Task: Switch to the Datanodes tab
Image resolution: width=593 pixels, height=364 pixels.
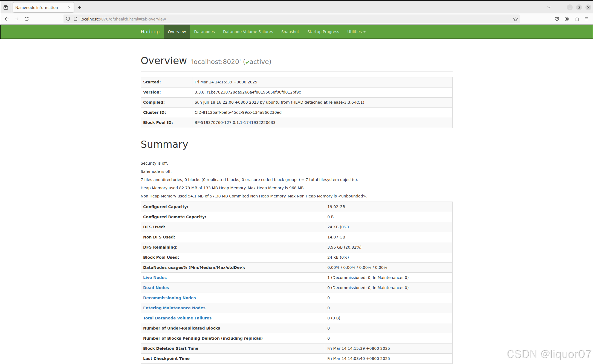Action: (x=204, y=32)
